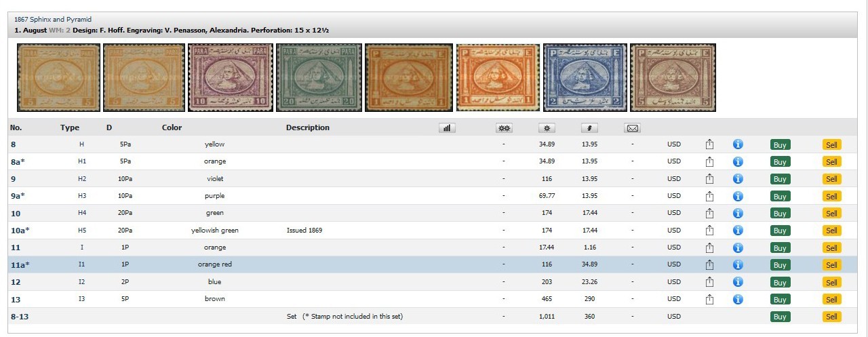
Task: Click the used-stamp postmark header icon
Action: point(589,127)
